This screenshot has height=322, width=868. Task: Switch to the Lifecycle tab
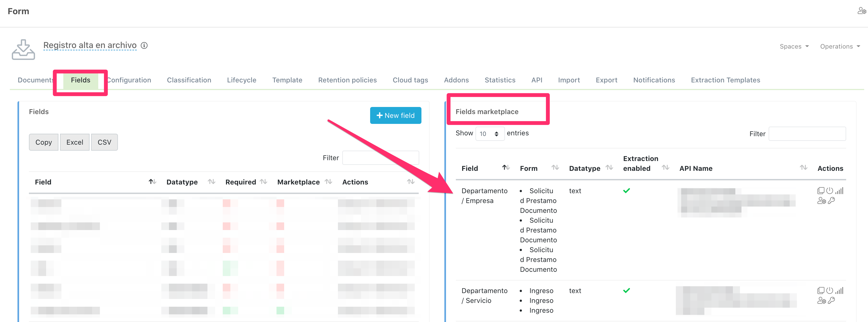(241, 80)
